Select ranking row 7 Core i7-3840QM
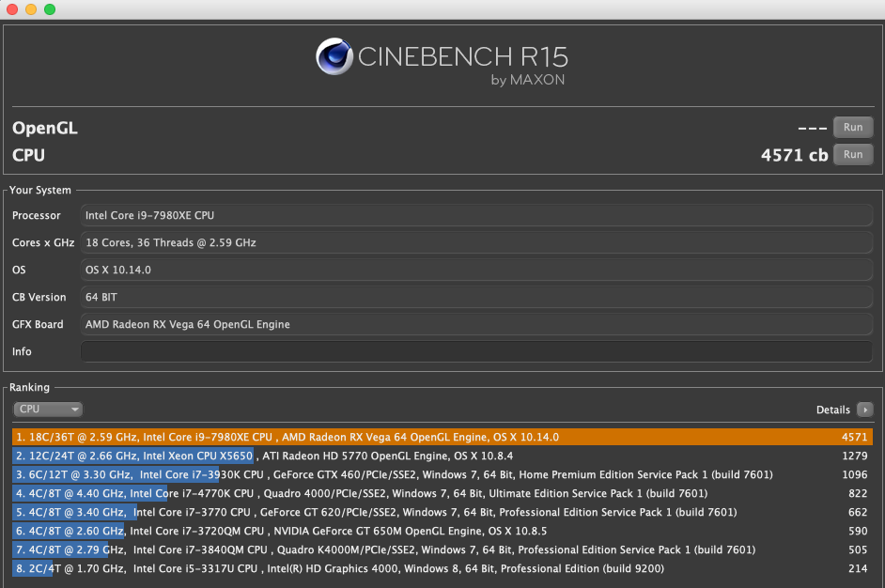Viewport: 885px width, 588px height. pos(442,549)
